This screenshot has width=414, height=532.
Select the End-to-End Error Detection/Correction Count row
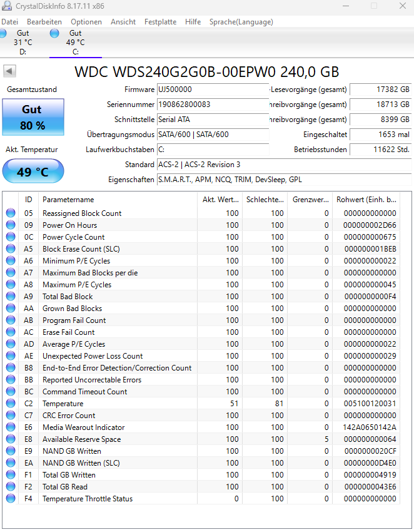[x=202, y=367]
